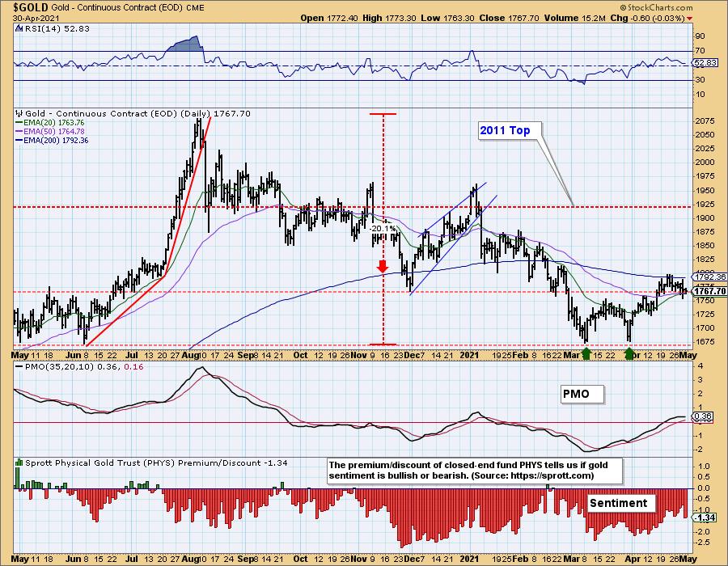Screen dimensions: 728x566
Task: Click the green up arrow under March low
Action: pyautogui.click(x=586, y=353)
